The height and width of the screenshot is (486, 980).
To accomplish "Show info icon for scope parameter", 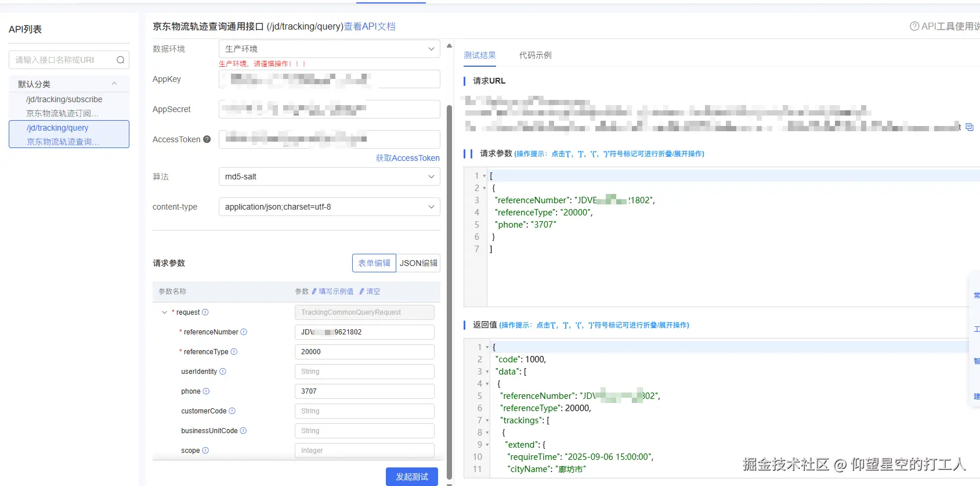I will pos(205,451).
